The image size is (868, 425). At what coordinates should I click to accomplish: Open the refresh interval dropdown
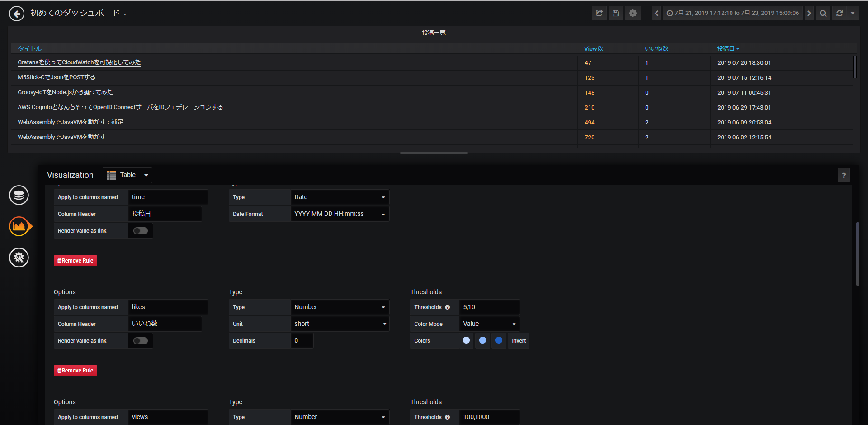pyautogui.click(x=853, y=13)
